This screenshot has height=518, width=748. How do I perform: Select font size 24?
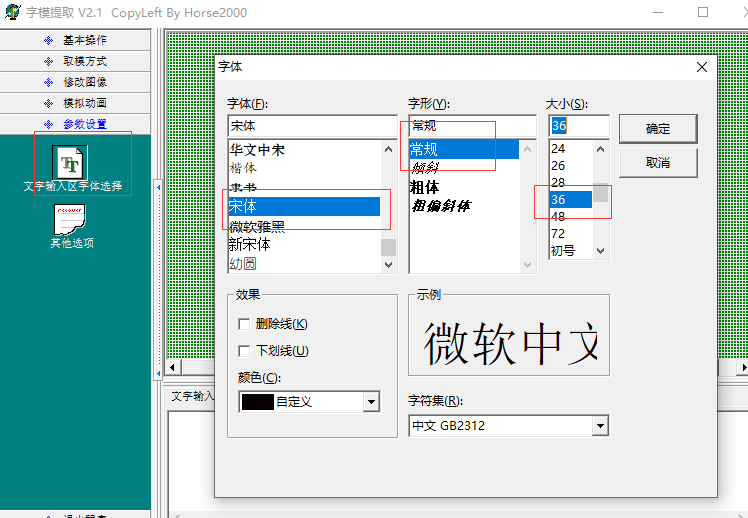[571, 149]
